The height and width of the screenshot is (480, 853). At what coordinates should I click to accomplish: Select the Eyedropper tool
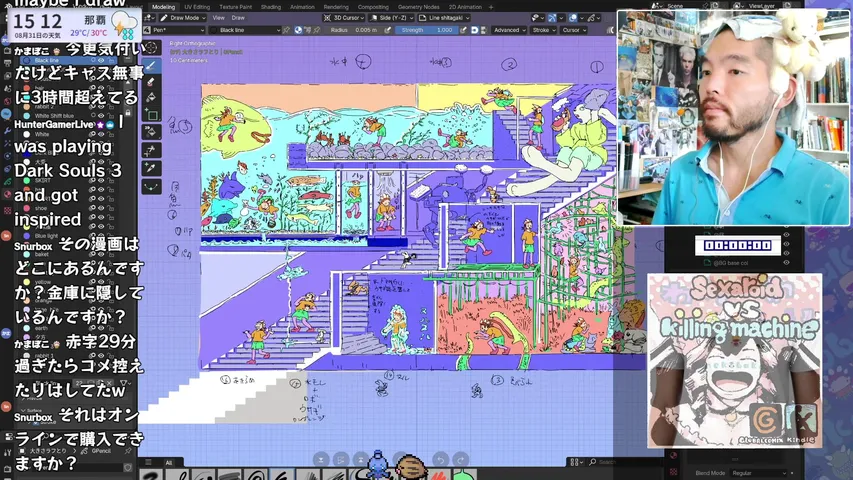pyautogui.click(x=151, y=168)
